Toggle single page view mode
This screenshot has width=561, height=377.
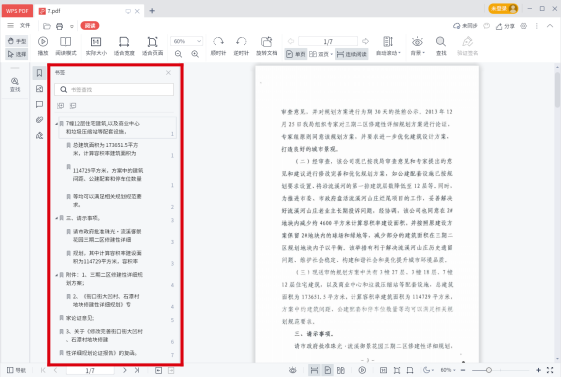(296, 54)
